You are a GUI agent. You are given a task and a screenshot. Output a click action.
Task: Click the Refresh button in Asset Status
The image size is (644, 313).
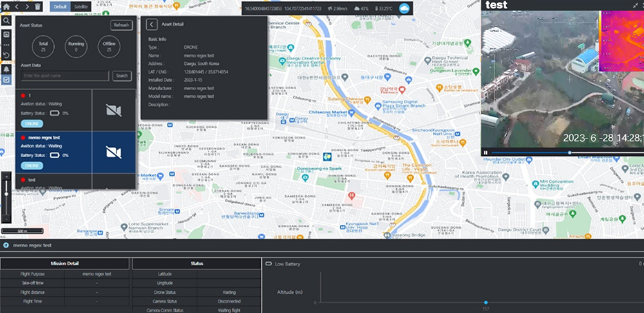pyautogui.click(x=121, y=25)
